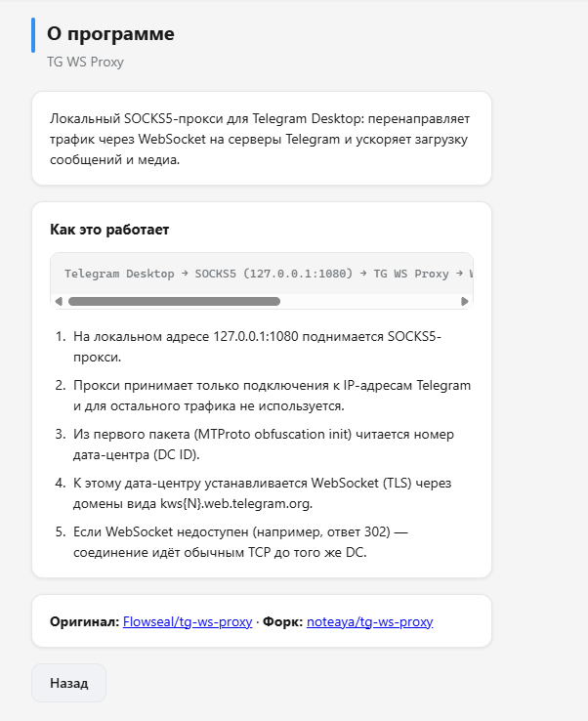The image size is (588, 721).
Task: Click the heading 'О программе'
Action: click(x=110, y=33)
